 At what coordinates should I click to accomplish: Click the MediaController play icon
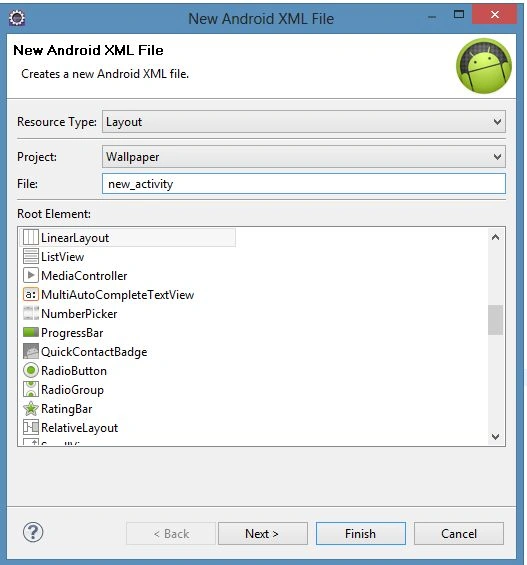31,276
